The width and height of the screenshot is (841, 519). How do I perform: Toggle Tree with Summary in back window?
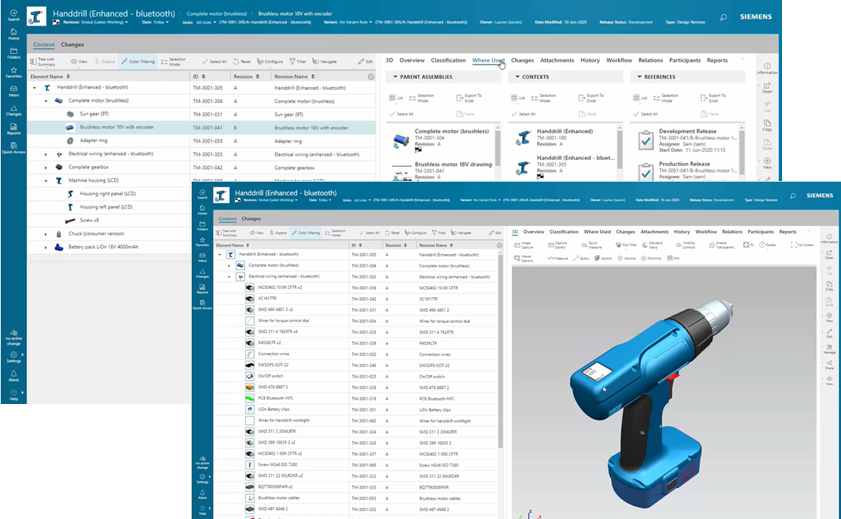click(x=42, y=62)
